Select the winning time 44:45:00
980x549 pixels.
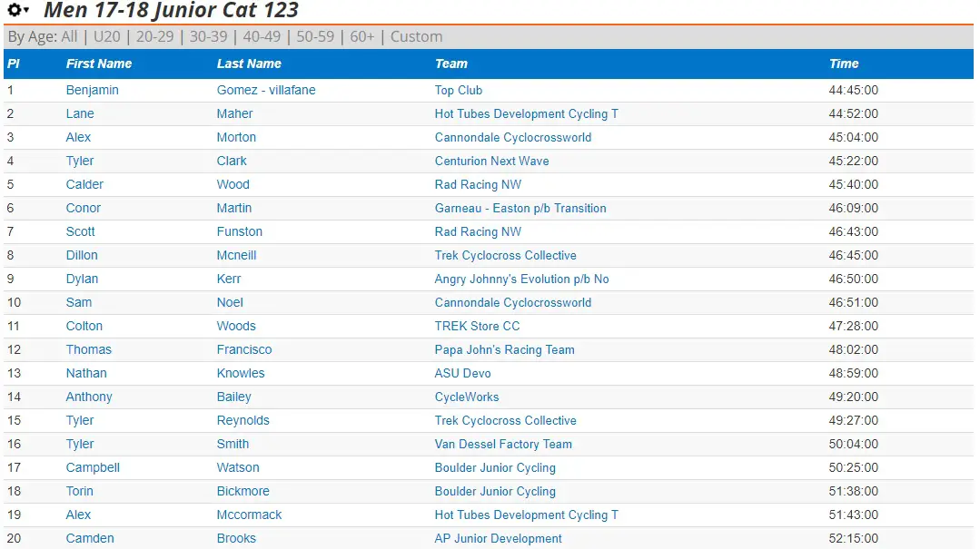pyautogui.click(x=854, y=90)
